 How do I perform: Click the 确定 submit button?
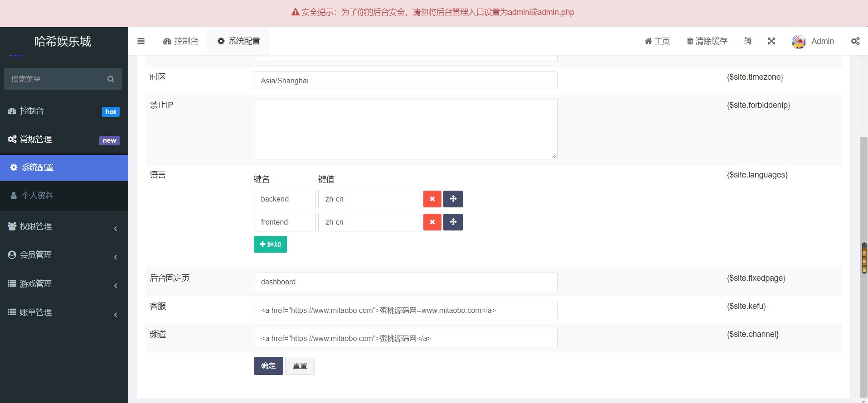point(268,366)
